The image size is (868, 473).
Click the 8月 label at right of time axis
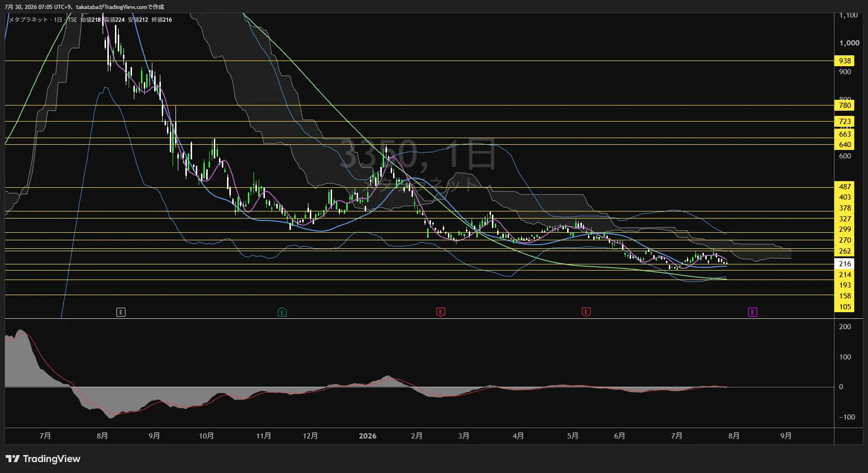pyautogui.click(x=734, y=436)
